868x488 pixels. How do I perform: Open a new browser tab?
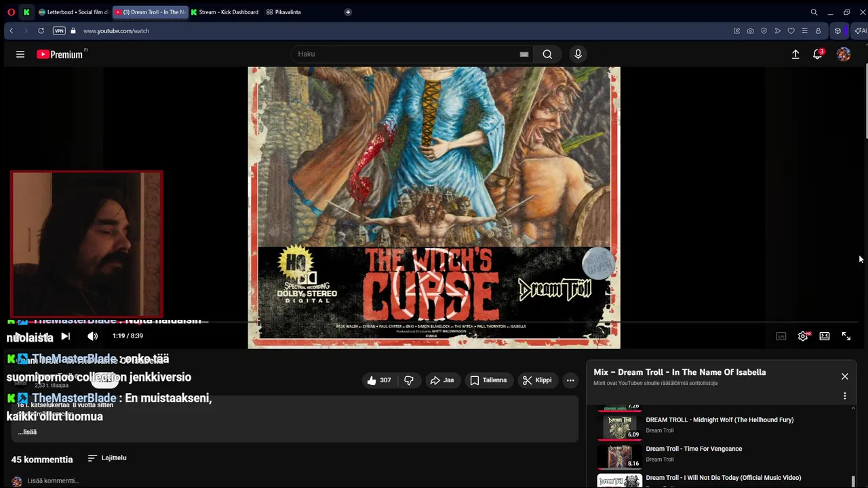pyautogui.click(x=348, y=12)
